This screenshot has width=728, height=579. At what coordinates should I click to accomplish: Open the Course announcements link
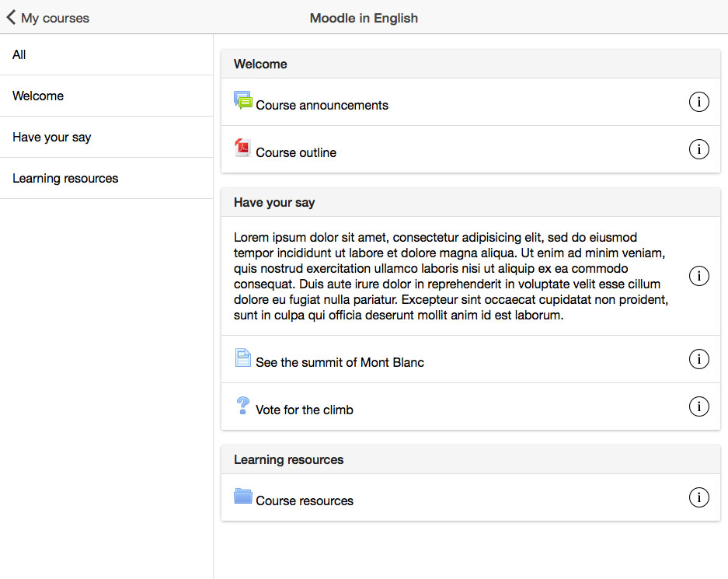[322, 106]
